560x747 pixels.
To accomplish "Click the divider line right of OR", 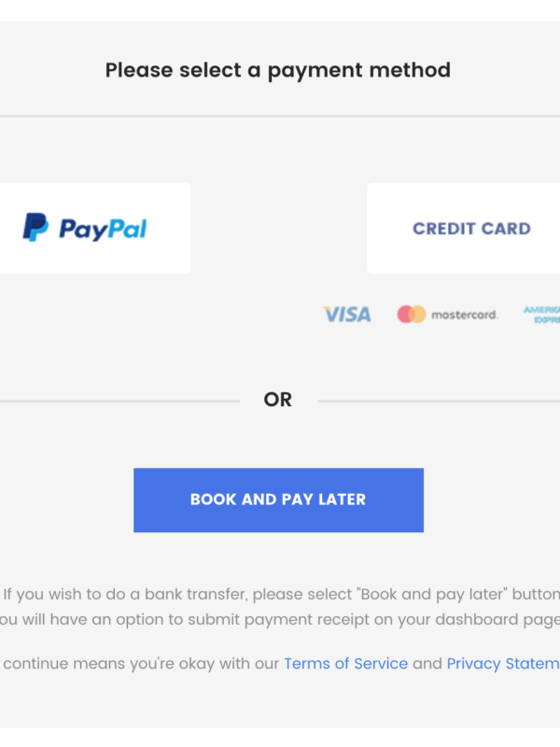I will (x=439, y=402).
